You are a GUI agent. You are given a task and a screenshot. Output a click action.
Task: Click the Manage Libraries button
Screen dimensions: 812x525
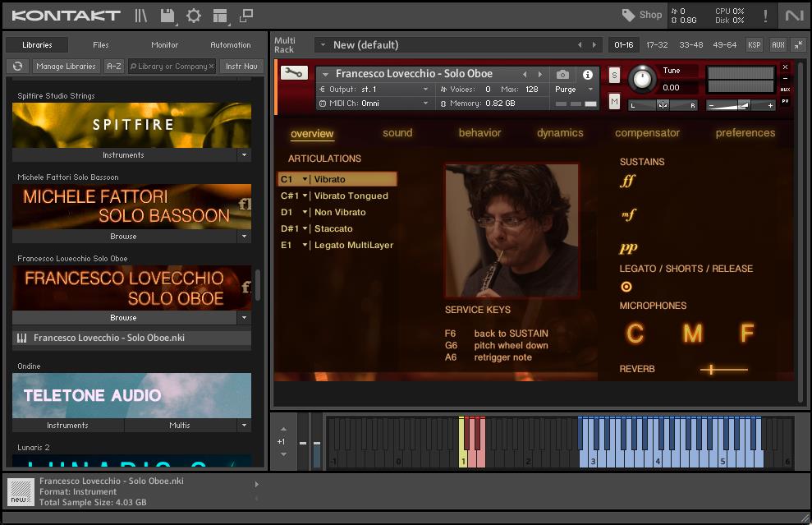click(66, 67)
